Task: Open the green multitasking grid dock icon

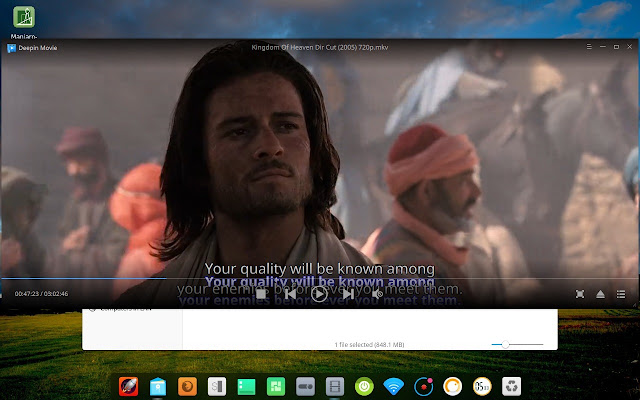Action: pyautogui.click(x=276, y=386)
